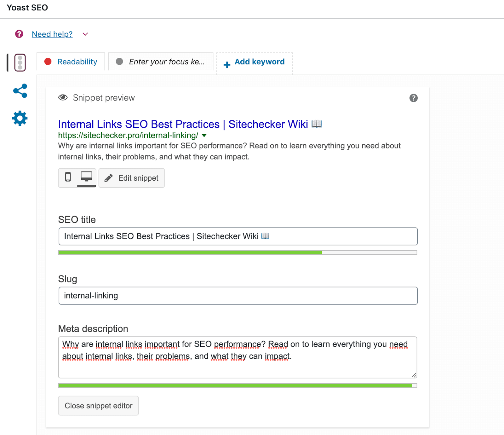Click the Meta description resize handle
504x435 pixels.
414,375
